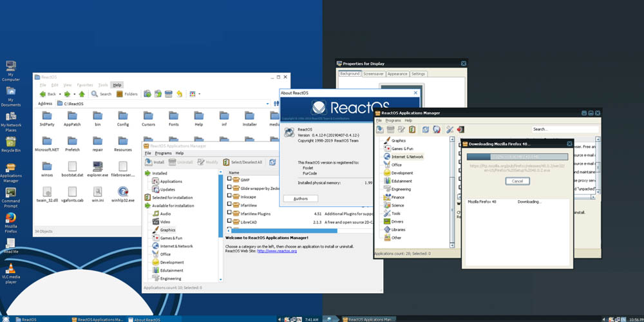Open the Views dropdown in explorer toolbar
Screen dimensions: 644x322
click(199, 94)
